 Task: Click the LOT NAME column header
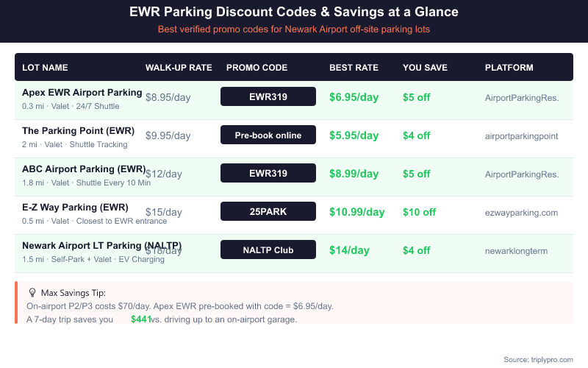point(45,68)
